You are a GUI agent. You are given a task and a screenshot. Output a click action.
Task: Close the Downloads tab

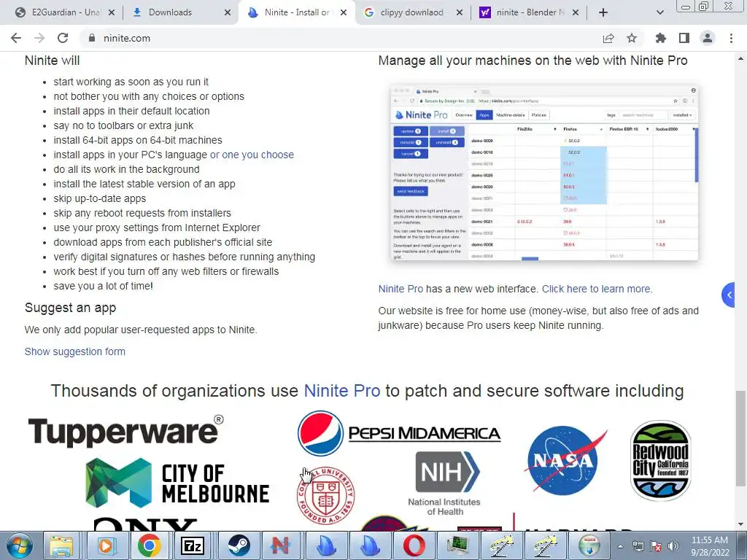(228, 12)
